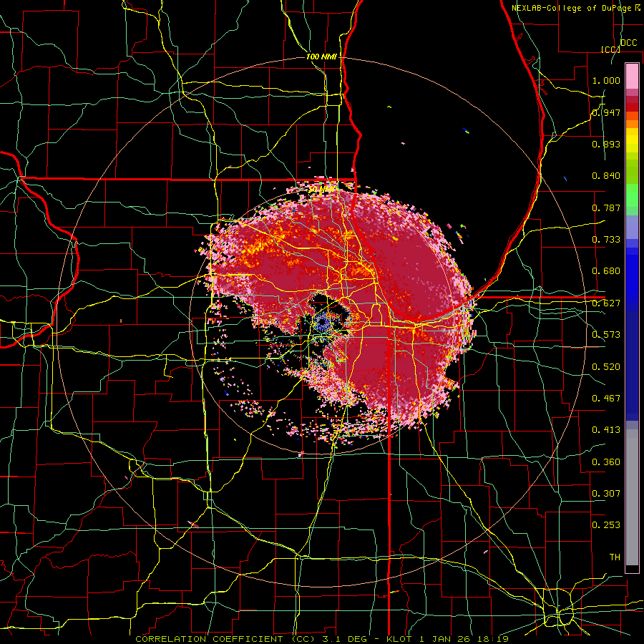This screenshot has height=644, width=644.
Task: Click the 0.840 scale value
Action: coord(606,176)
